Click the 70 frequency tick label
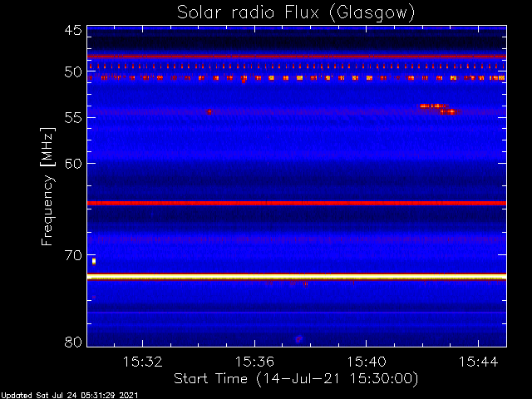The width and height of the screenshot is (532, 399). 73,255
